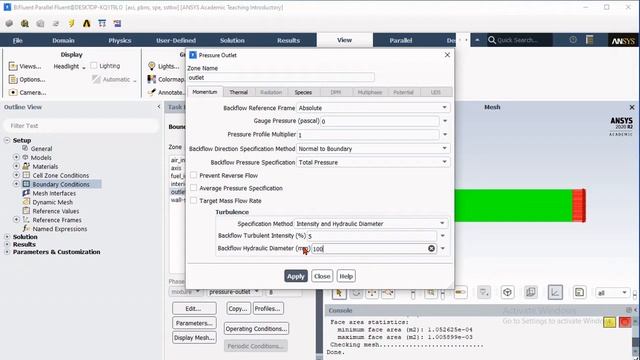This screenshot has height=360, width=640.
Task: Enable Average Pressure Specification checkbox
Action: coord(193,188)
